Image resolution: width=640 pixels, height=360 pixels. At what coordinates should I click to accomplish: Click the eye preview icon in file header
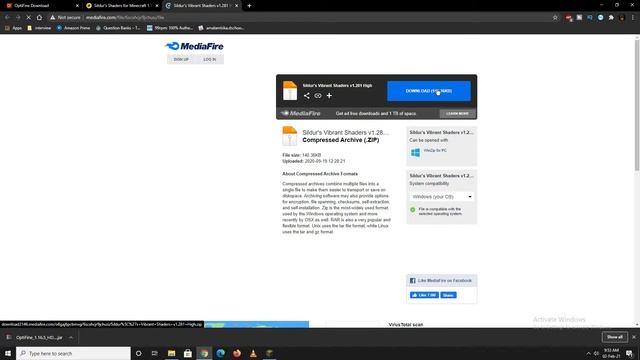click(318, 96)
